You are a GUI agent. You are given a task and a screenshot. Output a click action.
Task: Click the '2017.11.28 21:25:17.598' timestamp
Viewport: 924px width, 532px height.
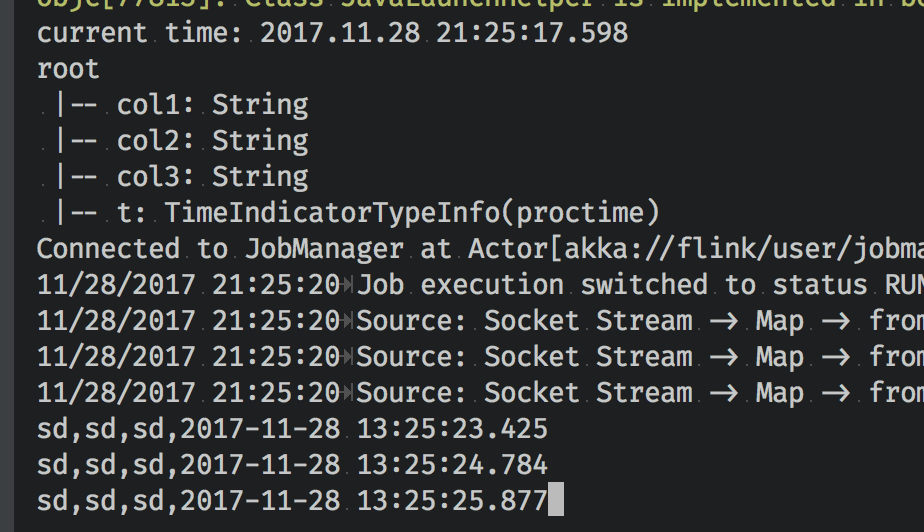pos(444,33)
